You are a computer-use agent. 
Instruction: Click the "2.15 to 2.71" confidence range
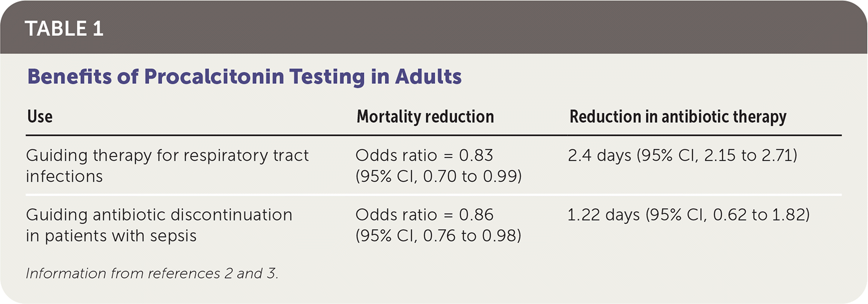(x=747, y=156)
